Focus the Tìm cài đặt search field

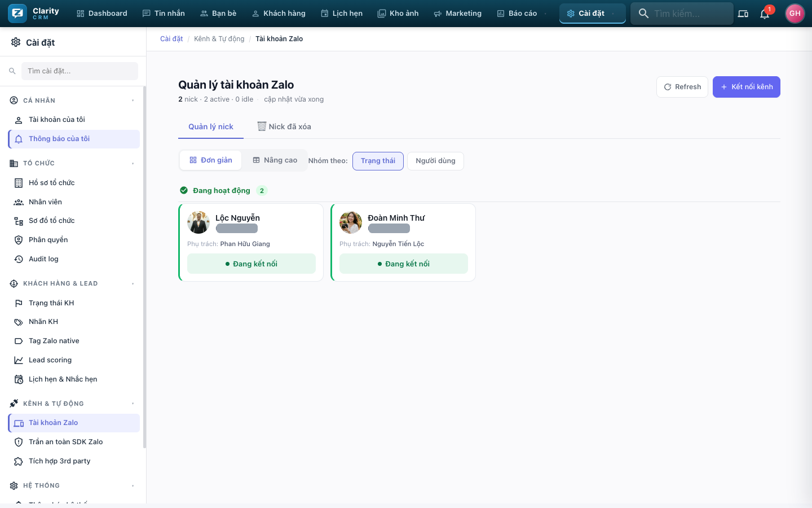(x=80, y=71)
